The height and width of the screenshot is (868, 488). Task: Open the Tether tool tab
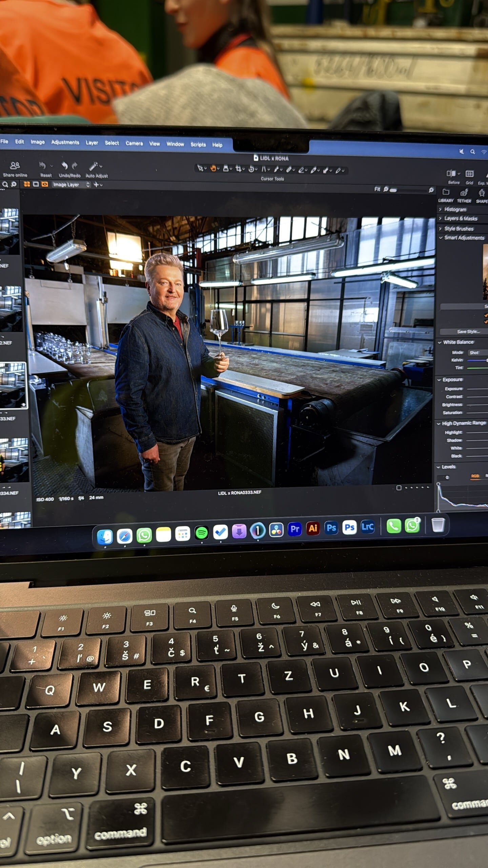[464, 193]
